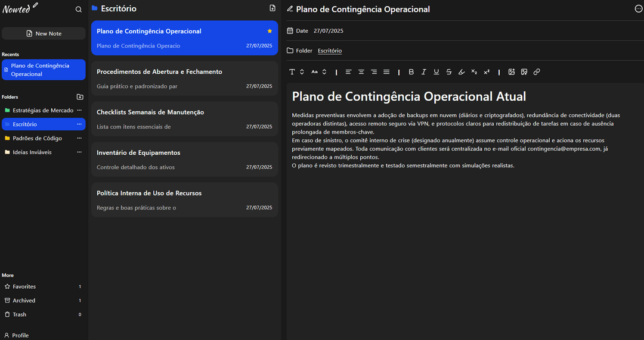Create note with Escritório header icon
This screenshot has width=644, height=340.
coord(273,8)
